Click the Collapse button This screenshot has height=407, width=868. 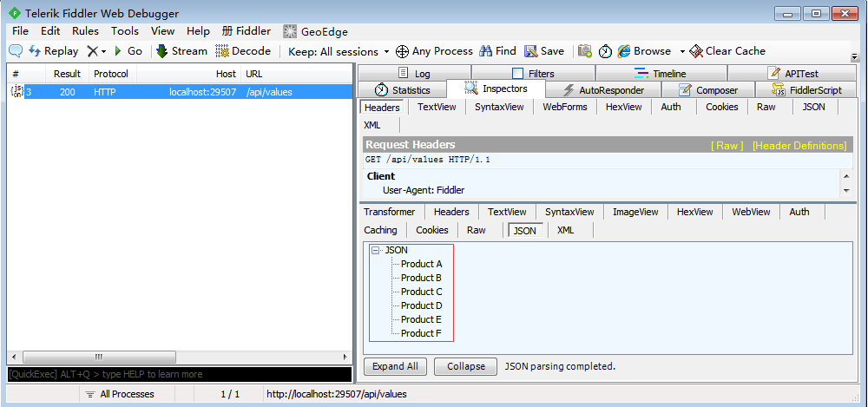tap(466, 366)
